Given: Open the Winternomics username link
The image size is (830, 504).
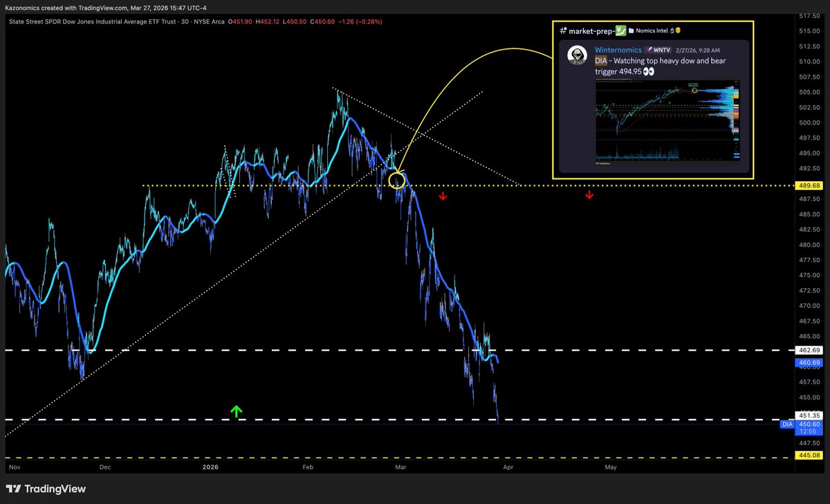Looking at the screenshot, I should pos(618,50).
